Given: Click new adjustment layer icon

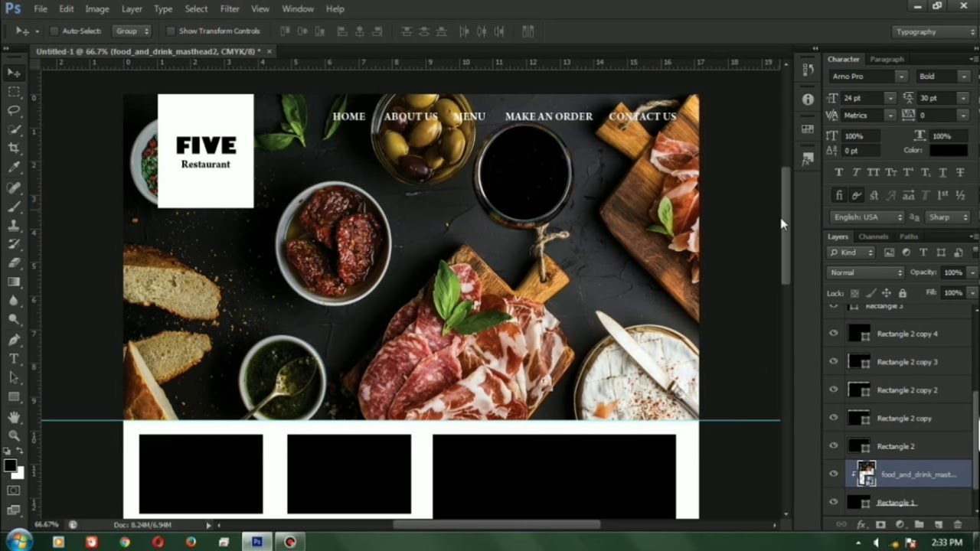Looking at the screenshot, I should coord(900,524).
